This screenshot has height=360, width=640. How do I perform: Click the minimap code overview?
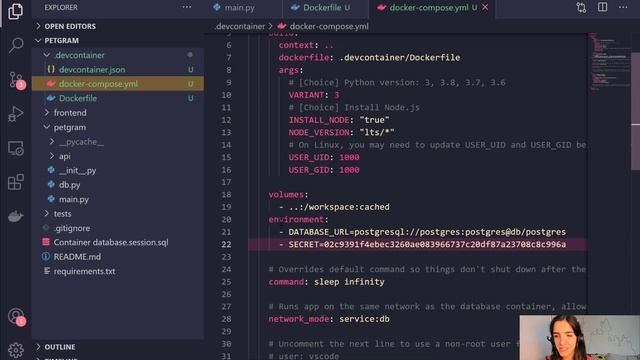tap(609, 61)
